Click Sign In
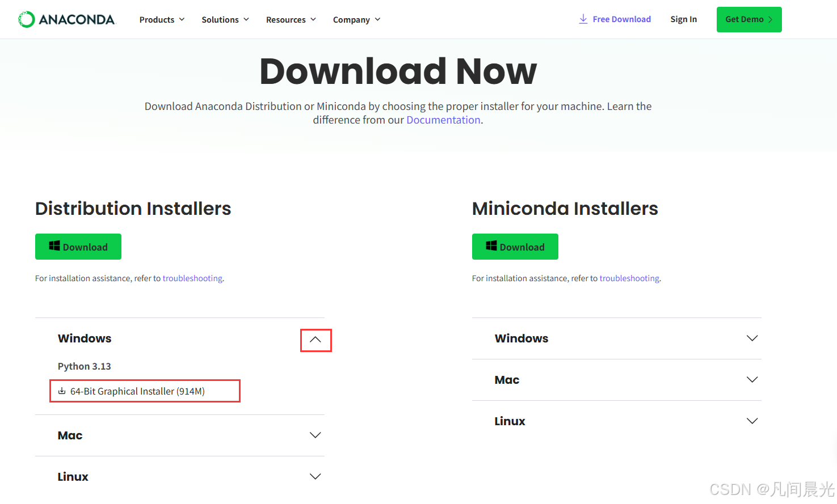Screen dimensions: 837x504 click(x=683, y=19)
